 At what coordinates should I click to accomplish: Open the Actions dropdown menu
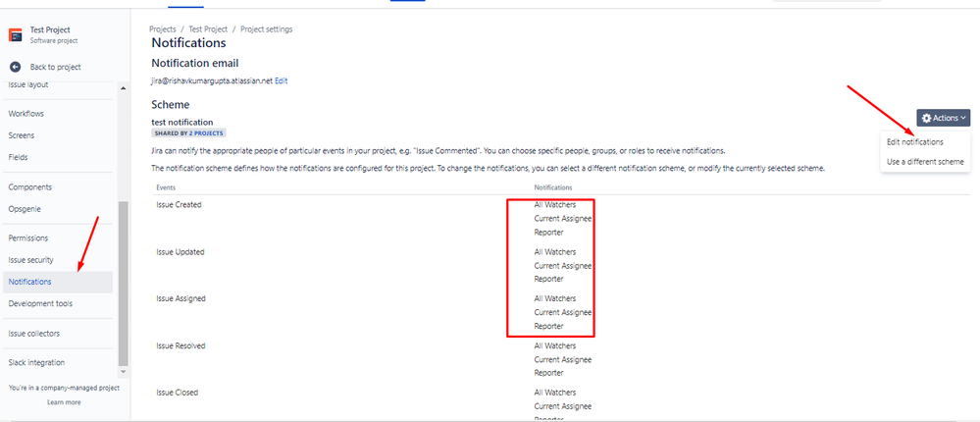point(943,118)
